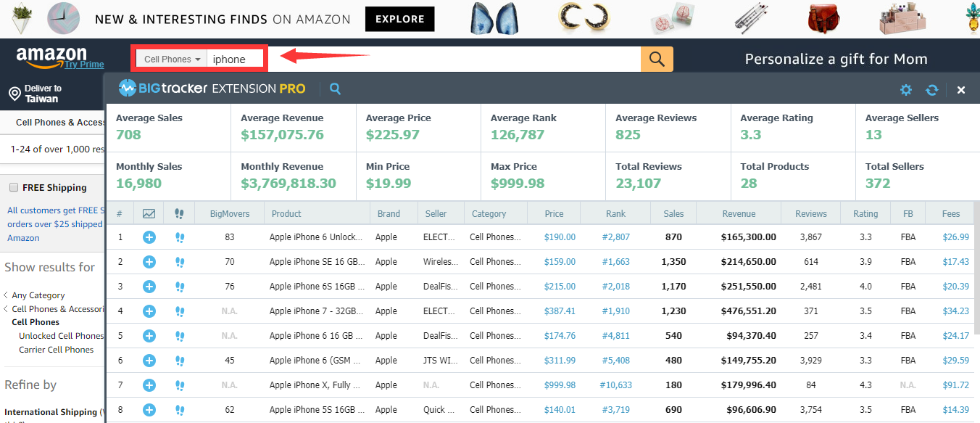Click footprints icon for iPhone 6 16 GB row
This screenshot has width=980, height=423.
(180, 336)
